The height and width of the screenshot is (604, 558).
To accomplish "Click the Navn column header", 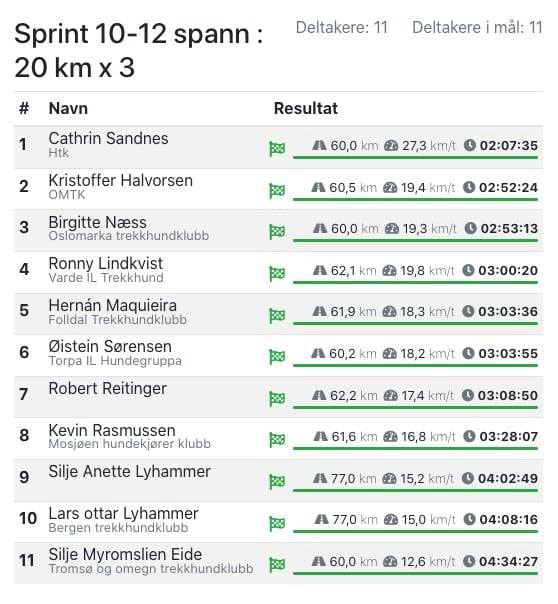I will 68,109.
